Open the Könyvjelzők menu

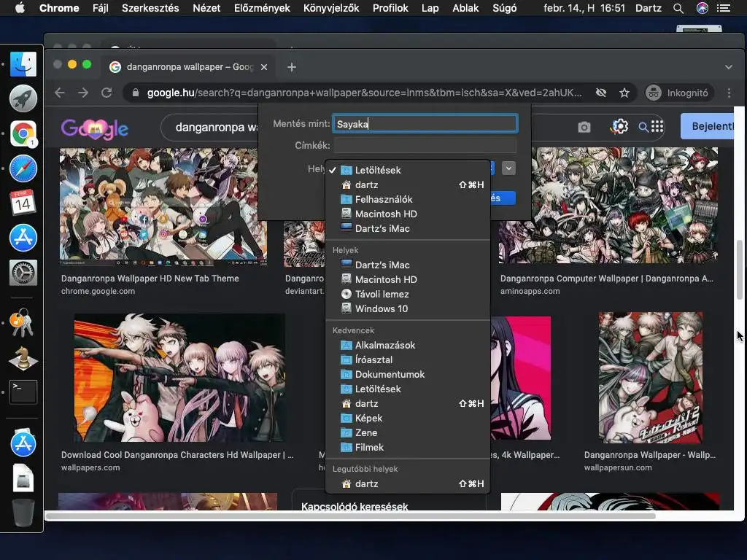point(332,8)
